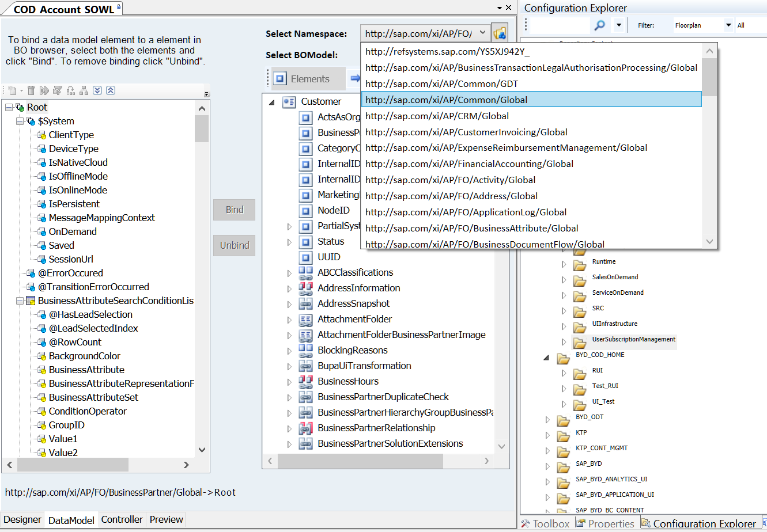Screen dimensions: 767x532
Task: Select the MessageMappingContext tree item
Action: [x=101, y=218]
